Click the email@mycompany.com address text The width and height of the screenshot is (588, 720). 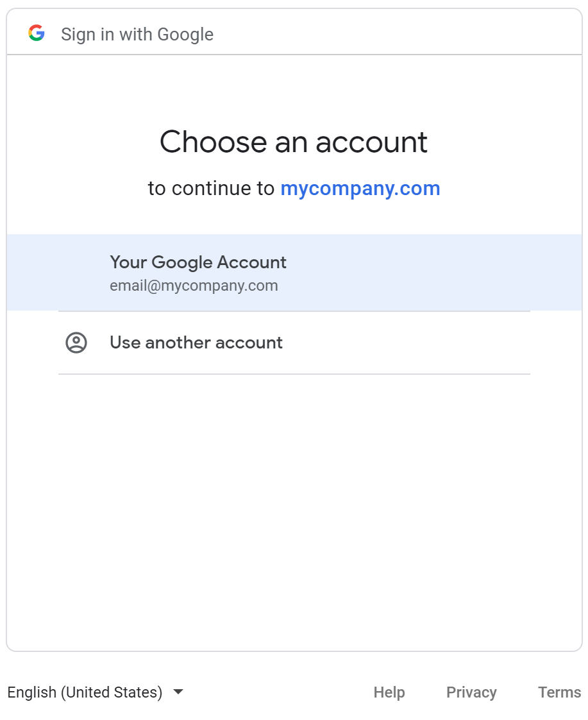tap(194, 286)
